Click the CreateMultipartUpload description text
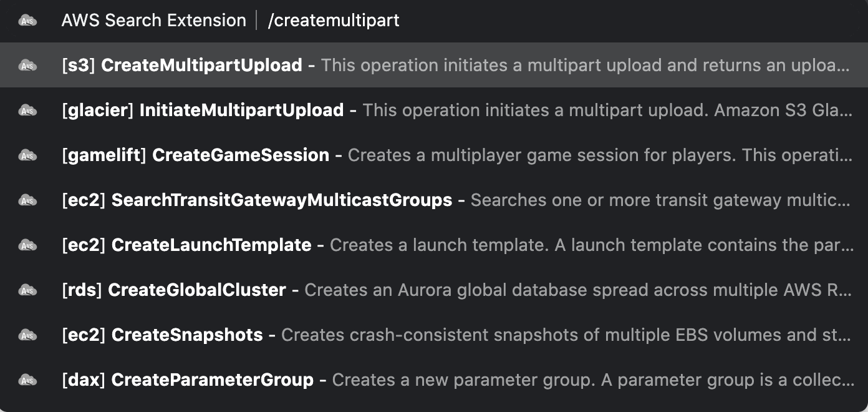Image resolution: width=868 pixels, height=412 pixels. tap(586, 66)
